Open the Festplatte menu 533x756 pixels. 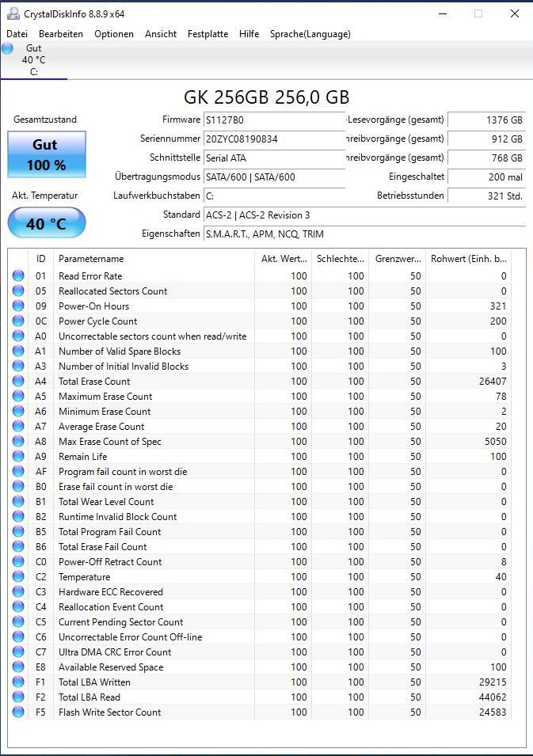pyautogui.click(x=208, y=34)
